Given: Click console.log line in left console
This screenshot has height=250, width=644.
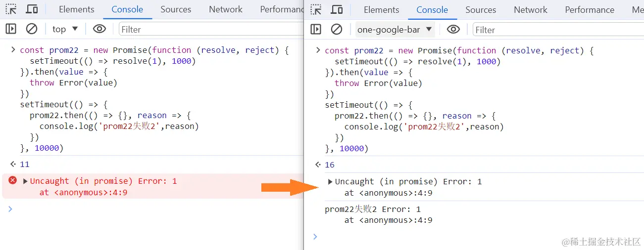Looking at the screenshot, I should pos(119,126).
